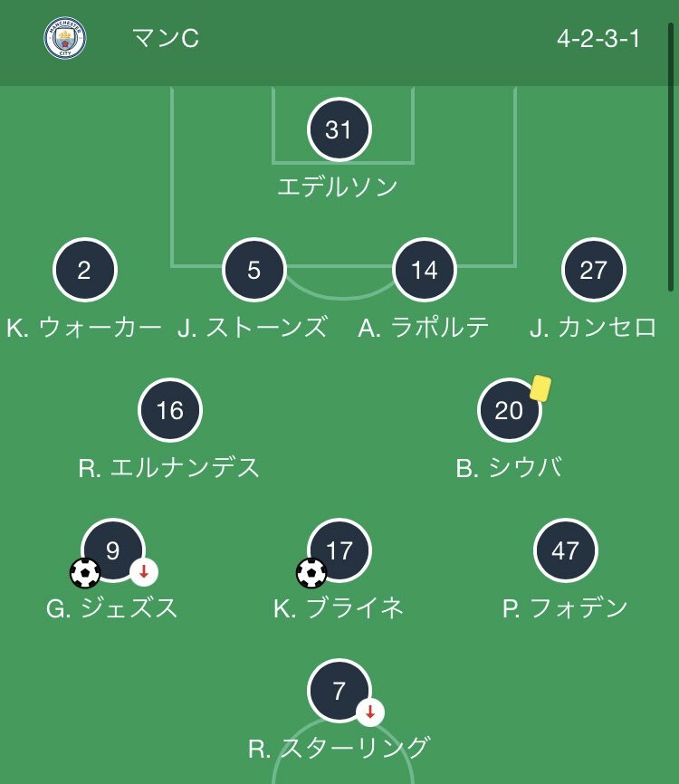Tap the yellow card on number 20
679x784 pixels.
coord(540,388)
